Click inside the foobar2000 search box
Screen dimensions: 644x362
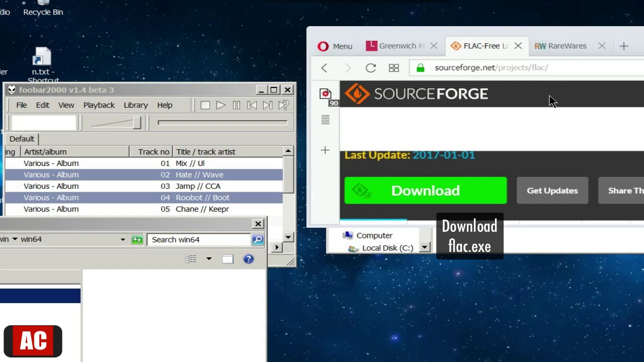(x=44, y=123)
